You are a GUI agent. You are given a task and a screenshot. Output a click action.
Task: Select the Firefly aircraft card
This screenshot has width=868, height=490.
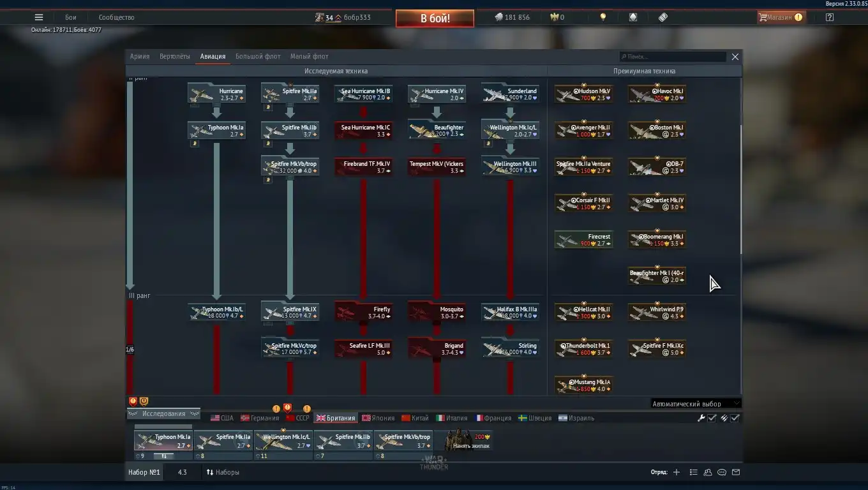pyautogui.click(x=364, y=313)
